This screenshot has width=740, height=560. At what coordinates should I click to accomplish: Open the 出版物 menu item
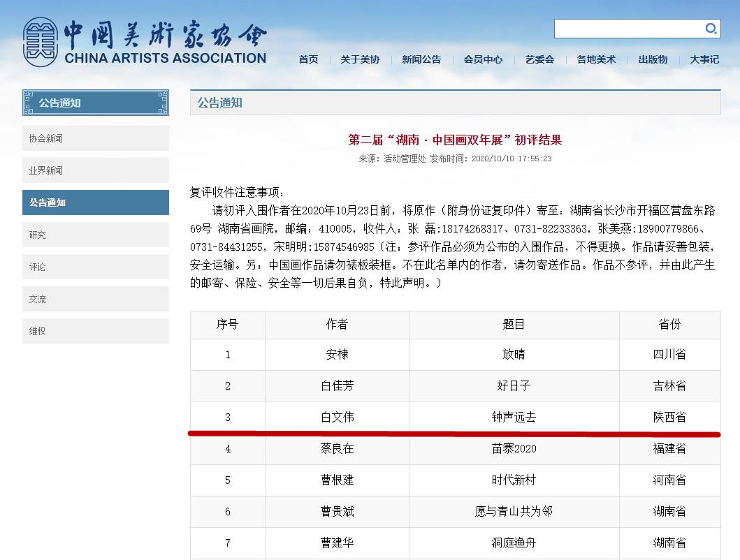click(x=653, y=59)
